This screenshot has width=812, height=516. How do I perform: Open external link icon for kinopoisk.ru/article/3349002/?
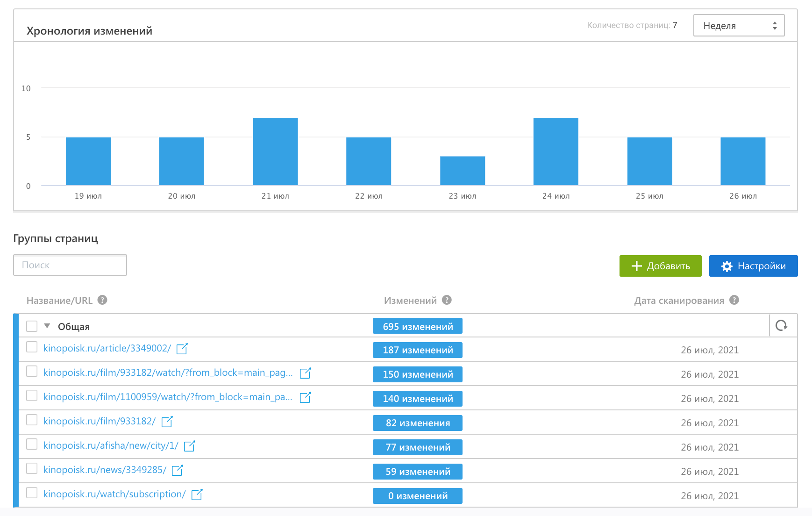pyautogui.click(x=182, y=349)
